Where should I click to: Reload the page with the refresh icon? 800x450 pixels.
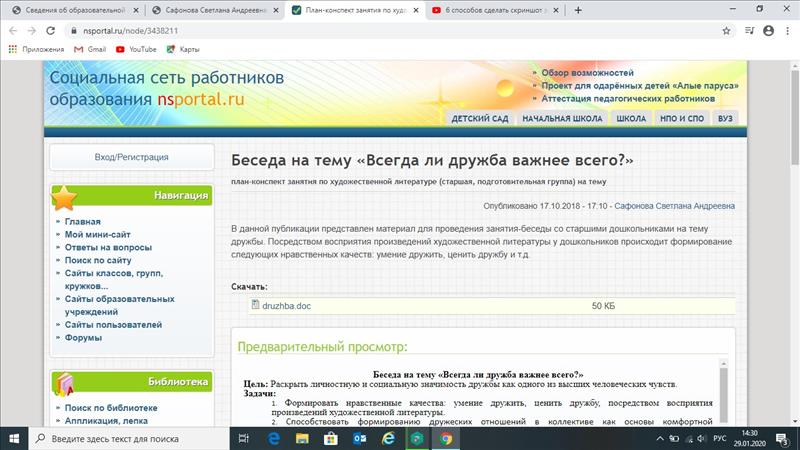pyautogui.click(x=55, y=30)
